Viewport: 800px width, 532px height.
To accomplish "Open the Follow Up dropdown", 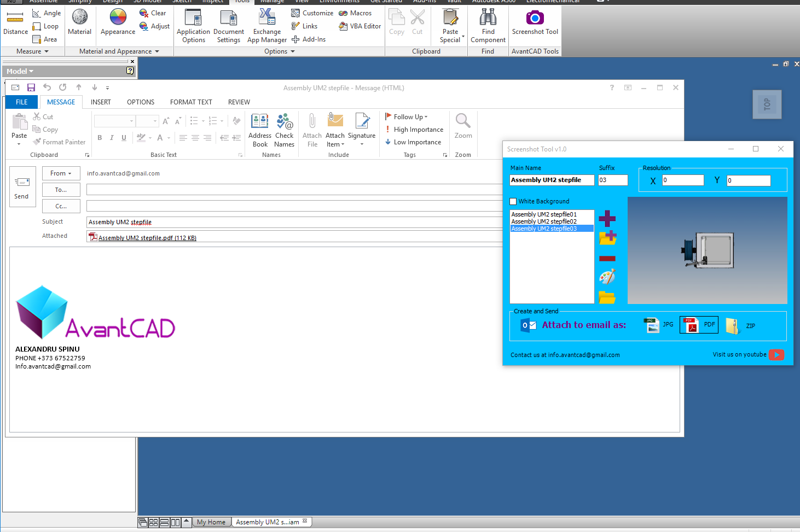I will point(407,117).
